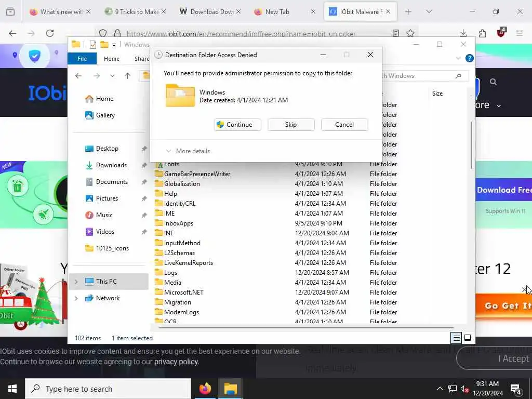Click pin icon beside Music
The height and width of the screenshot is (399, 532).
point(144,215)
